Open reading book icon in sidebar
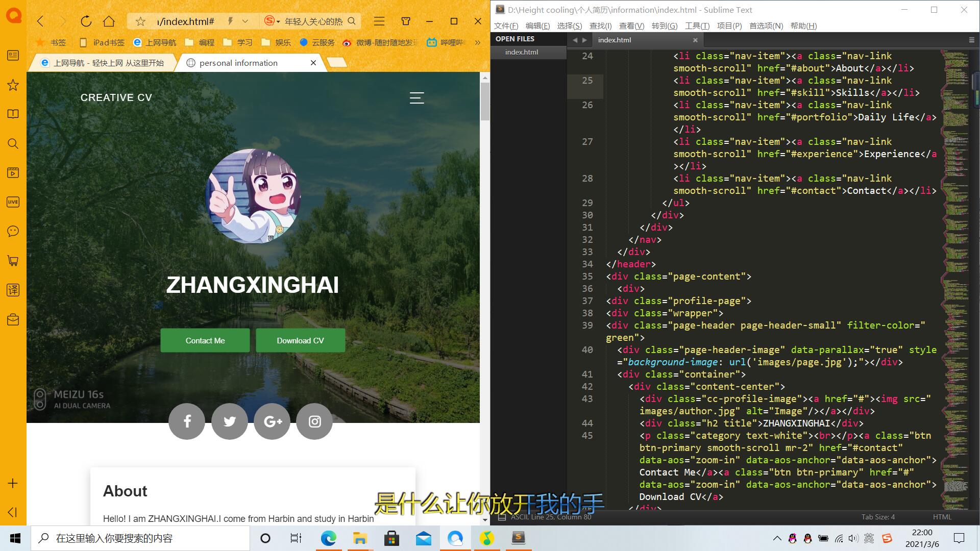980x551 pixels. pos(13,114)
